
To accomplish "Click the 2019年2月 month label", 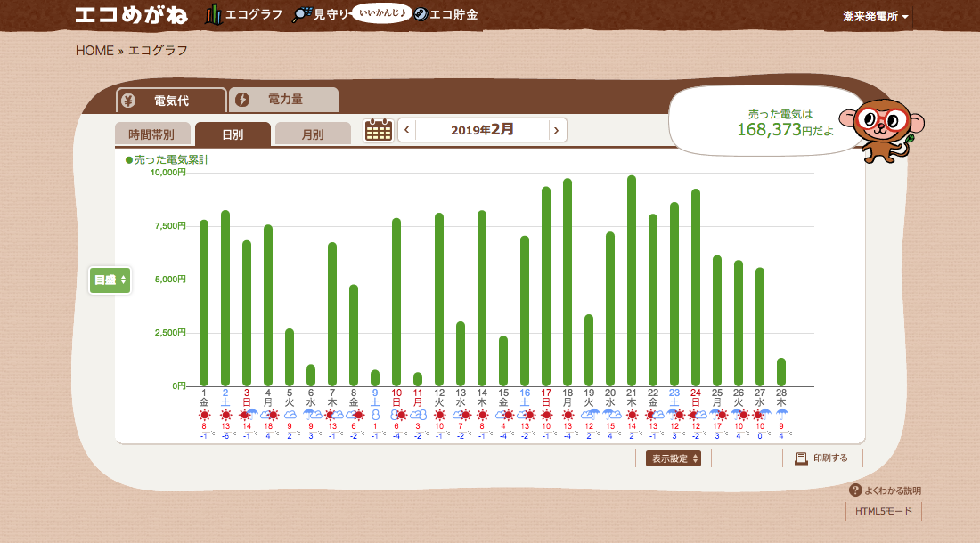I will click(x=482, y=130).
